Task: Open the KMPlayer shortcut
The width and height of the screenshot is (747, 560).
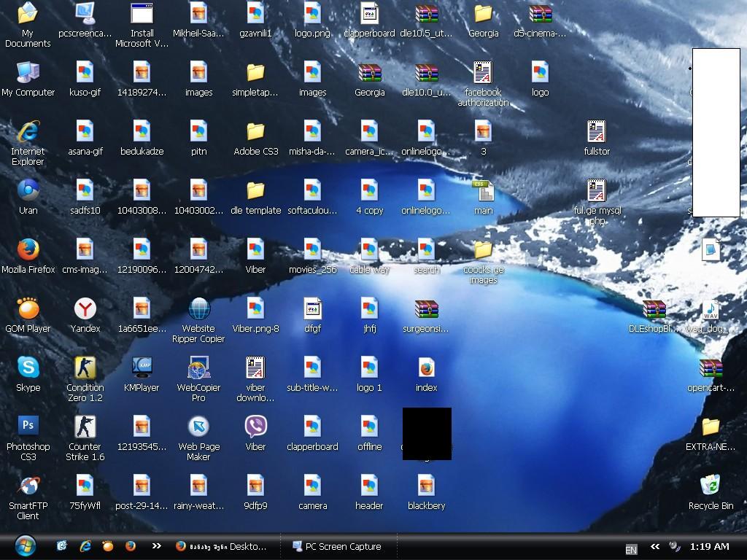Action: click(x=142, y=368)
